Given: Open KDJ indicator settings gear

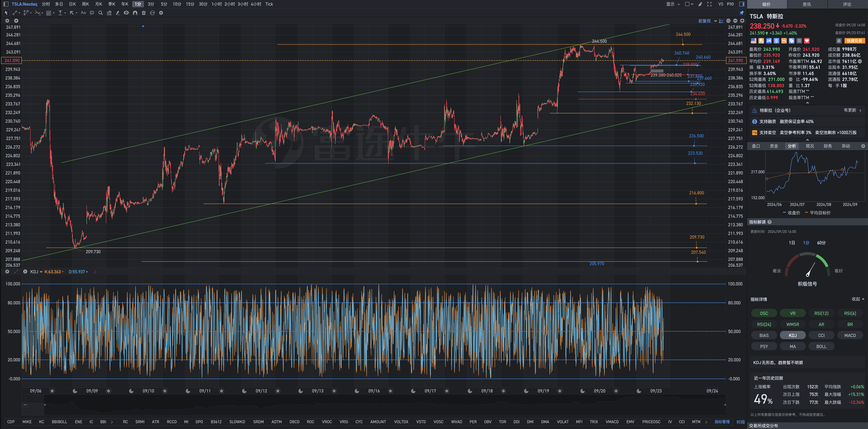Looking at the screenshot, I should (x=7, y=271).
